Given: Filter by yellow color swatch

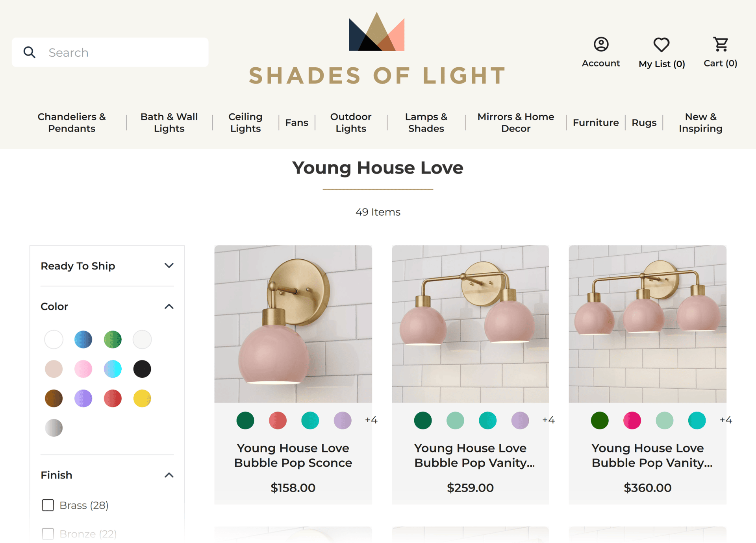Looking at the screenshot, I should 142,399.
